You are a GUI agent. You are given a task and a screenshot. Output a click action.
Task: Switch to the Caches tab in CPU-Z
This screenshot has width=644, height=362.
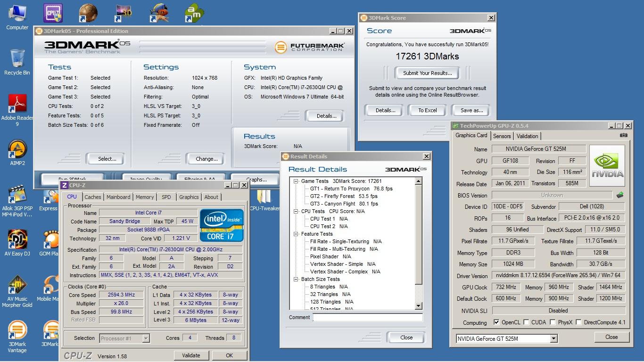(x=93, y=197)
